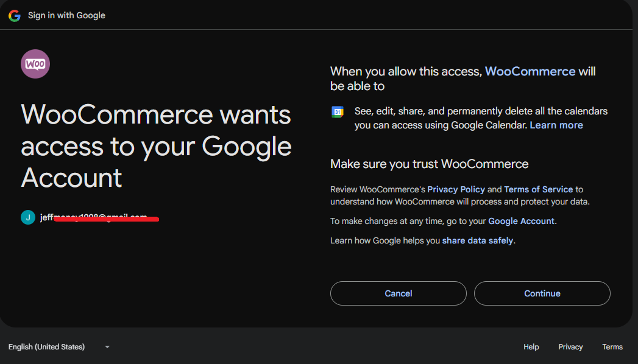
Task: Click the calendar permission description text
Action: [481, 118]
